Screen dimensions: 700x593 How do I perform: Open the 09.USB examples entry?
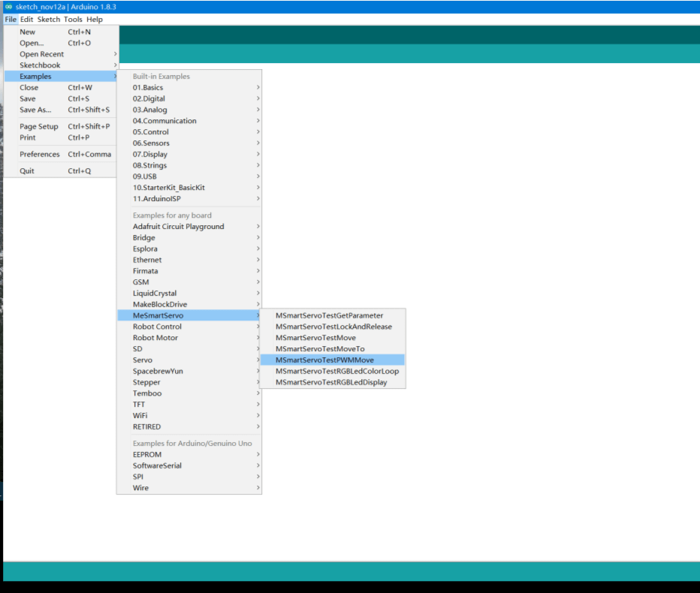189,176
